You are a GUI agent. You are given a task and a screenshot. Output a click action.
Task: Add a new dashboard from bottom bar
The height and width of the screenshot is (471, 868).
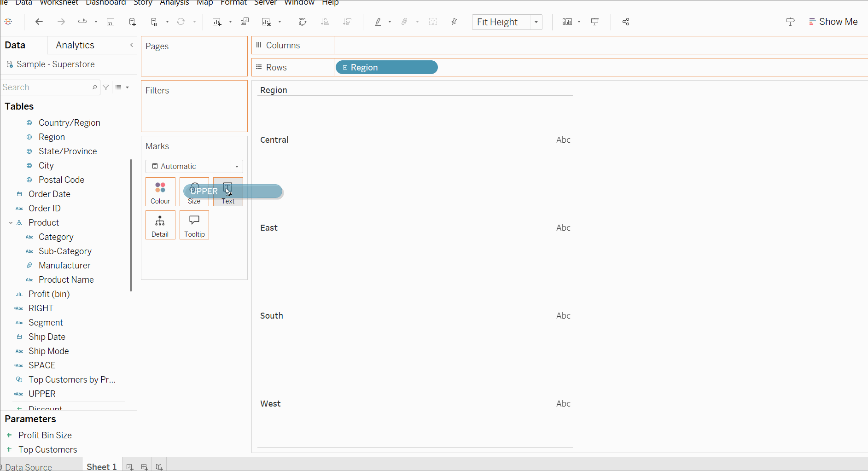click(145, 467)
